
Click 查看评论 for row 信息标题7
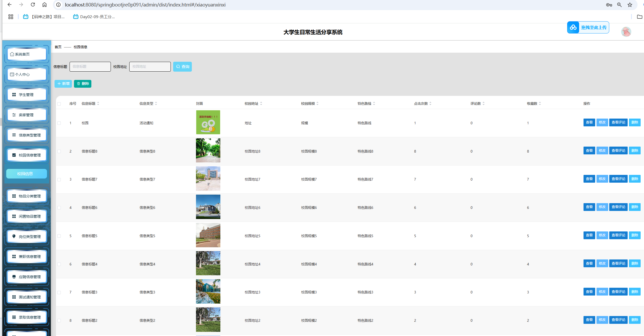point(618,179)
